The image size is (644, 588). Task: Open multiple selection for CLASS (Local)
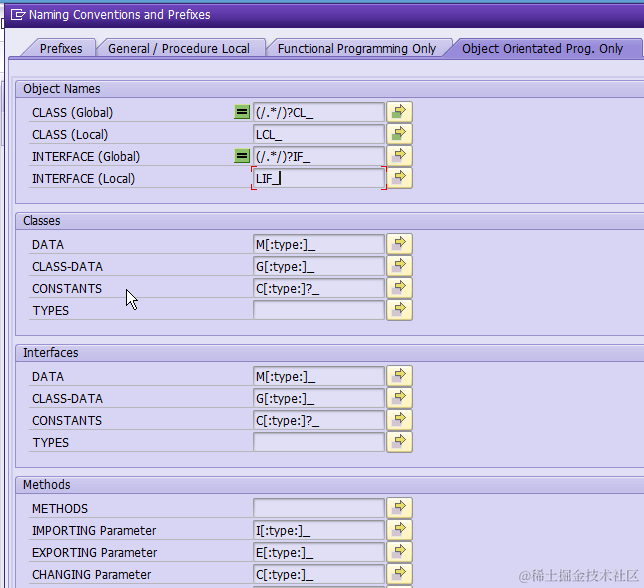(x=399, y=134)
